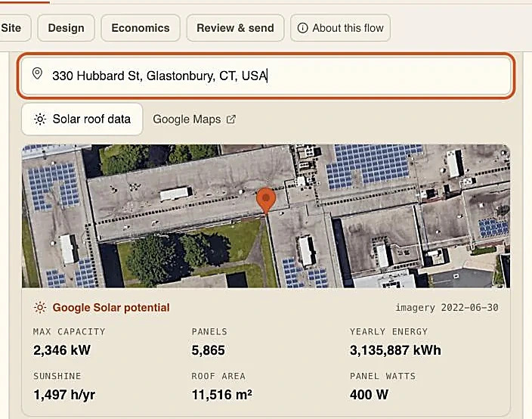Click sun icon next to Google Solar potential
532x419 pixels.
tap(40, 308)
